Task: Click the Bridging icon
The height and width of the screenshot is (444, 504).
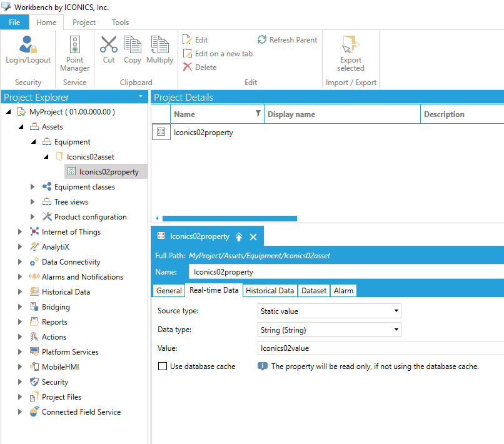Action: point(34,306)
